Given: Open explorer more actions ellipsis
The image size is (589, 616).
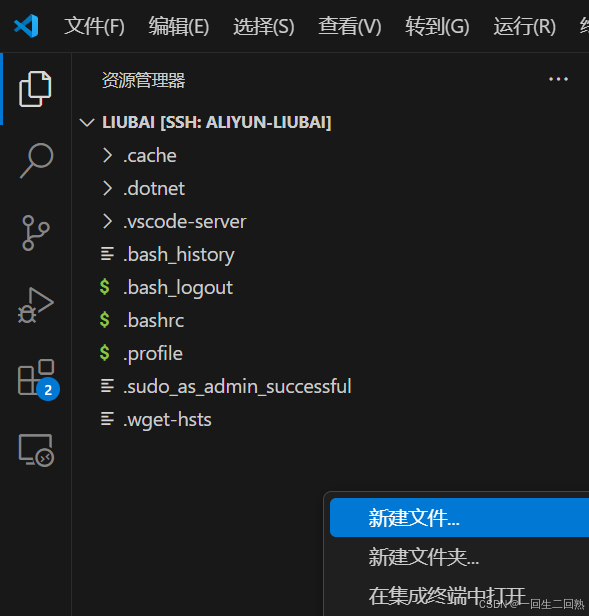Looking at the screenshot, I should (558, 79).
